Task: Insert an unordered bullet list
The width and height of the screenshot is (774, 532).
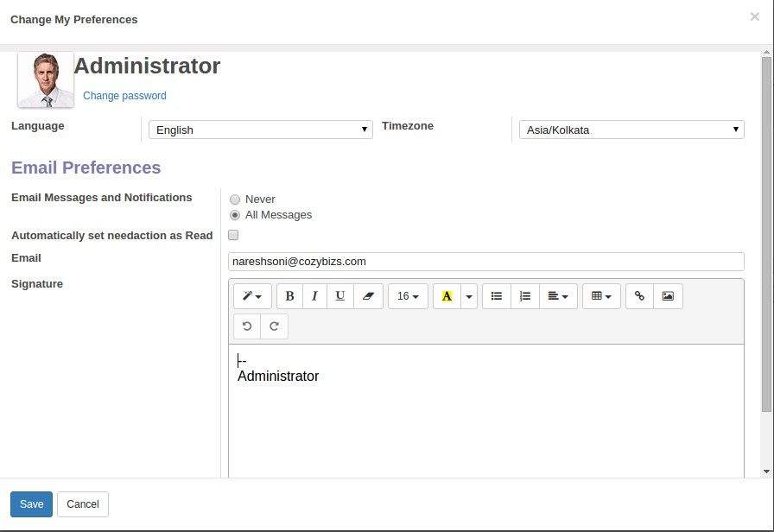Action: pos(497,296)
